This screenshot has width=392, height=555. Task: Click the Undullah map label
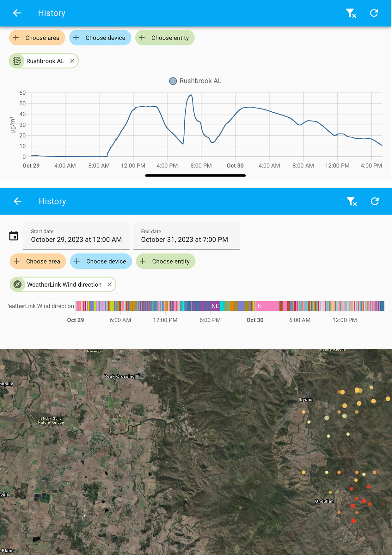point(324,501)
